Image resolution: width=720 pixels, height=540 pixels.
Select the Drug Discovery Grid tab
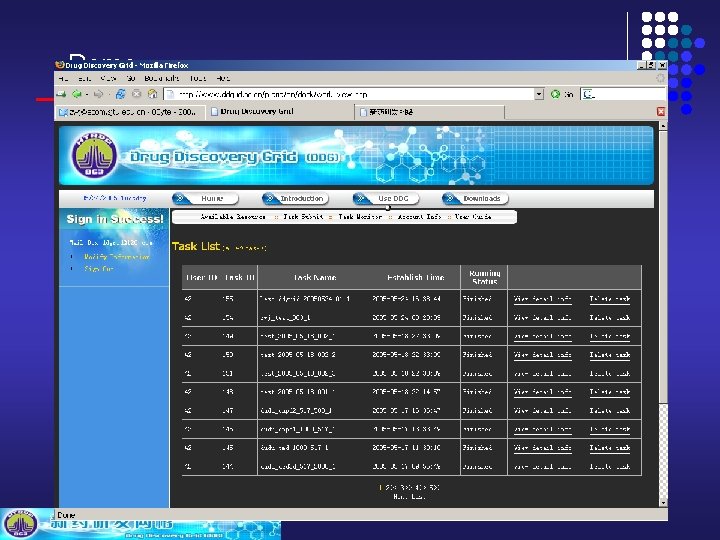pyautogui.click(x=279, y=112)
